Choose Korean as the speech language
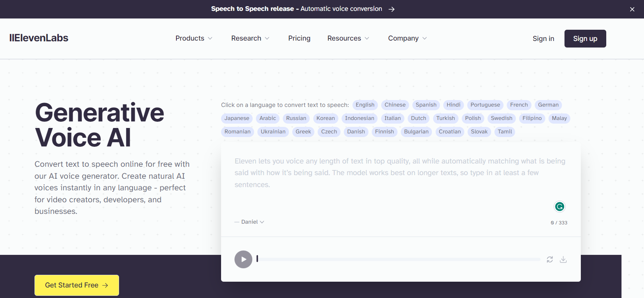Viewport: 644px width, 298px height. point(326,118)
